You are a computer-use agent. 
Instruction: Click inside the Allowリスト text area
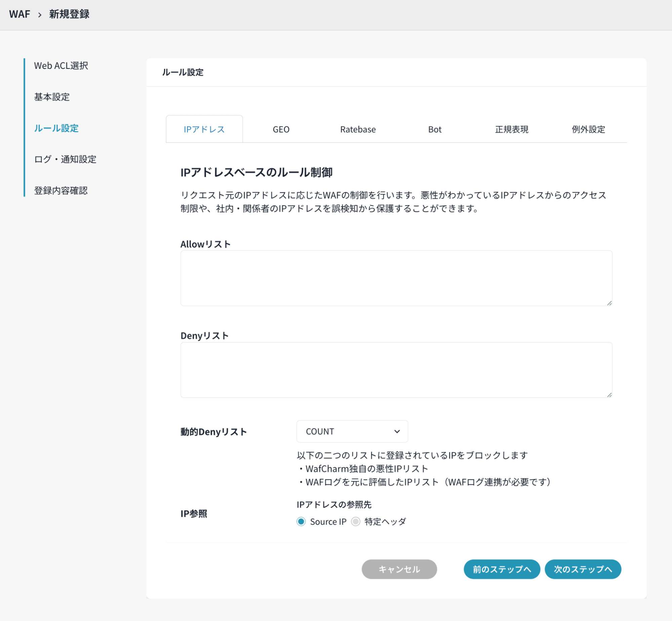click(396, 278)
